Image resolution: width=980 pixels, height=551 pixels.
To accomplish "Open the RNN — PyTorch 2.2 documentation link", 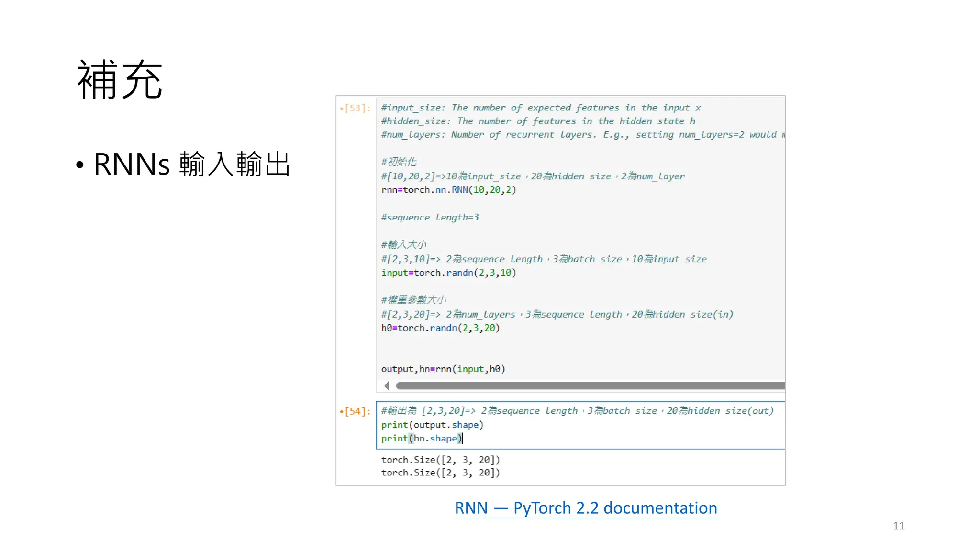I will tap(585, 508).
